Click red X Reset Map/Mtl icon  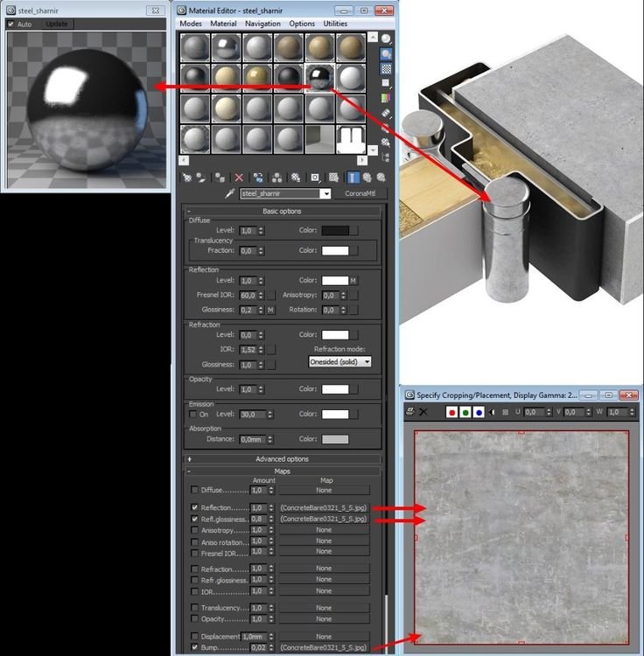point(239,178)
